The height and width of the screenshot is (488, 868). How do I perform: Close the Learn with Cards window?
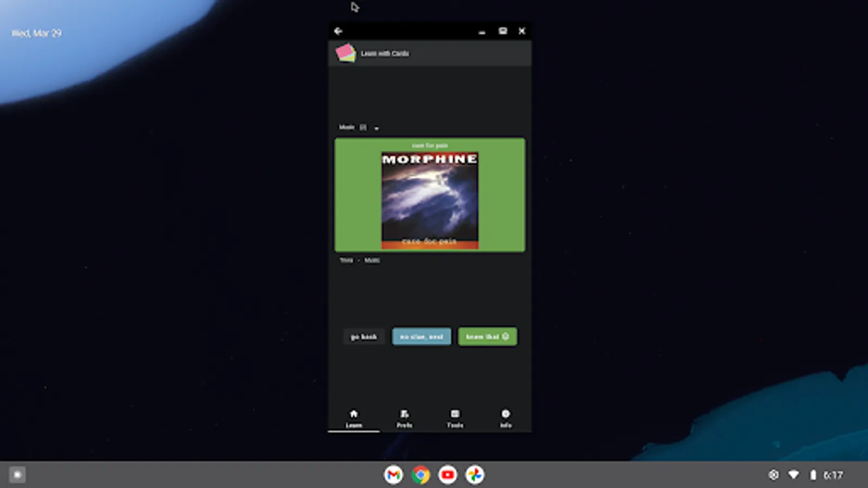click(522, 31)
